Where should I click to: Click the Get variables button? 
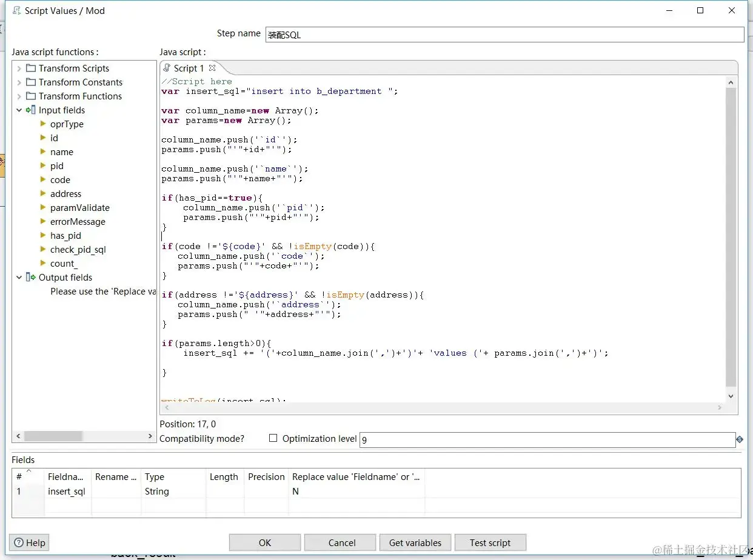415,542
